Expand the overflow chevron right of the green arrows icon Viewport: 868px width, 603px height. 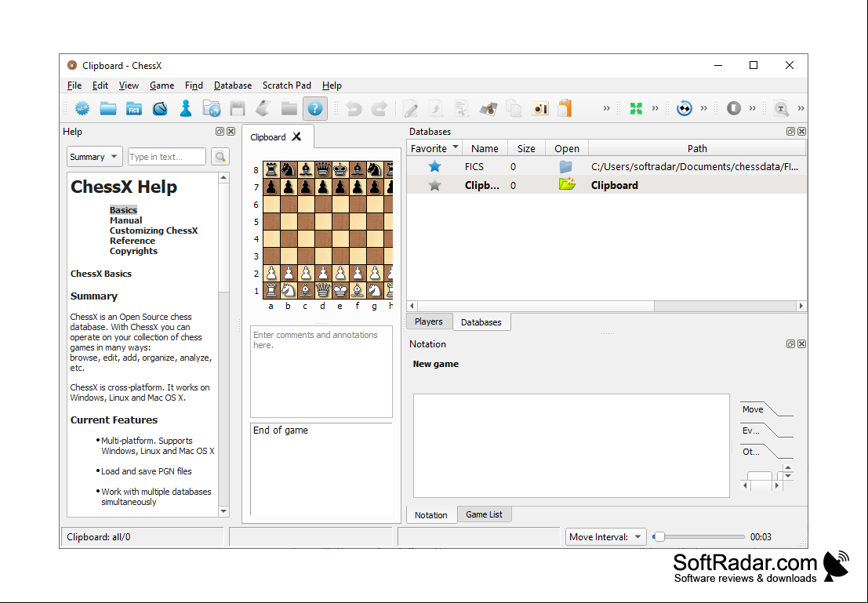(x=655, y=108)
